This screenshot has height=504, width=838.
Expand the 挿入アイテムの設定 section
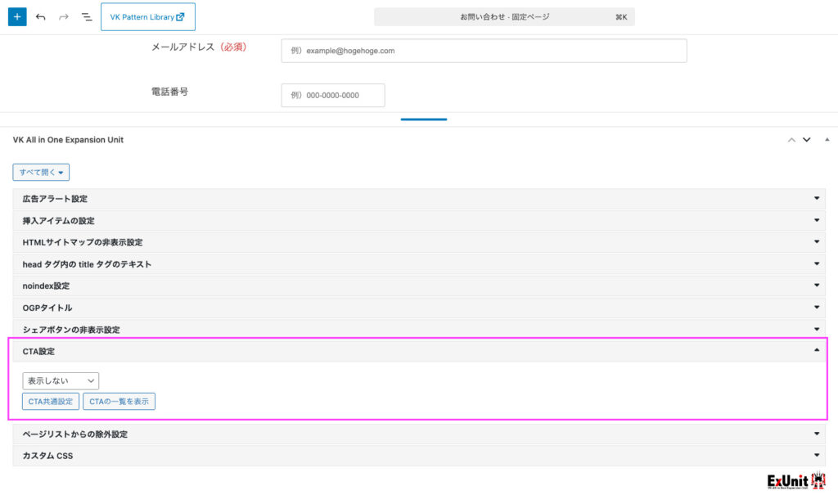click(x=418, y=221)
